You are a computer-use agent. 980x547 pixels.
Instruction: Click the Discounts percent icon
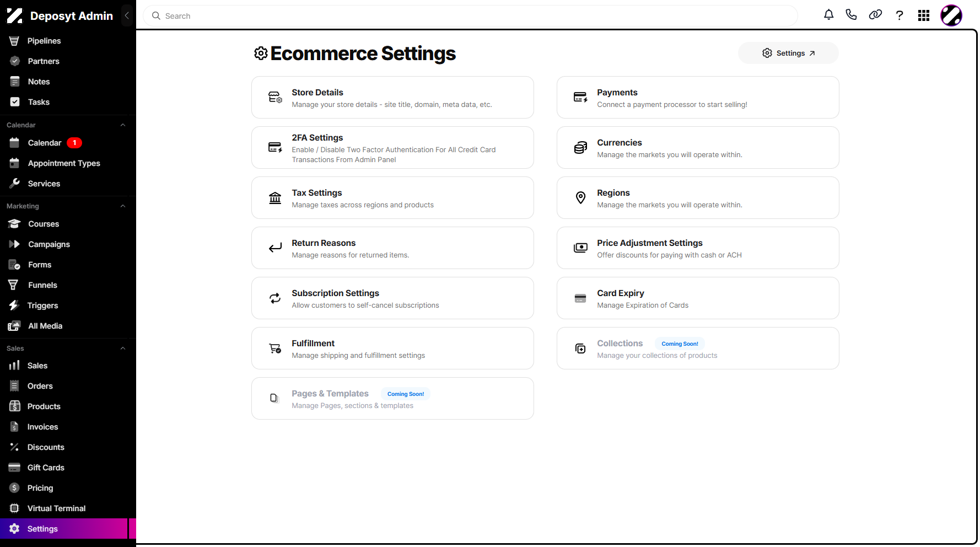click(x=15, y=447)
